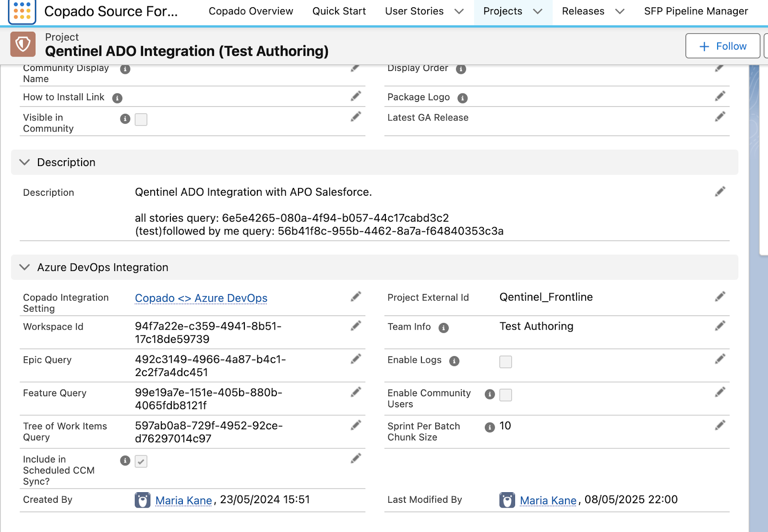Collapse the Description section
Viewport: 768px width, 532px height.
tap(24, 163)
